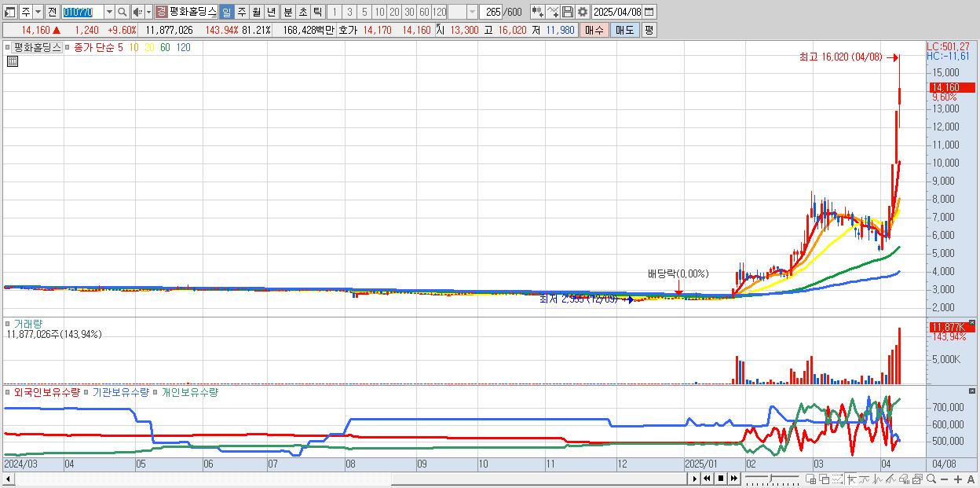The height and width of the screenshot is (488, 980).
Task: Click fast-forward button in bottom playback controls
Action: [733, 479]
